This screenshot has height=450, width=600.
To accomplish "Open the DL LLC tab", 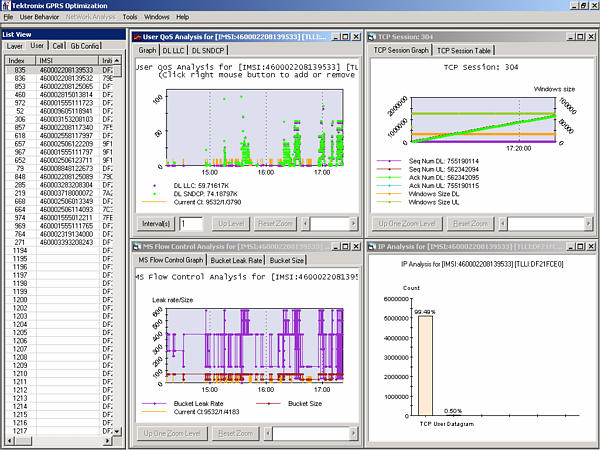I will click(x=173, y=51).
